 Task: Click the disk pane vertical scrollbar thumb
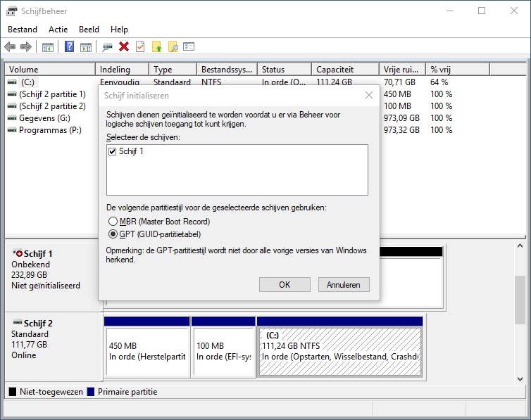[x=520, y=300]
